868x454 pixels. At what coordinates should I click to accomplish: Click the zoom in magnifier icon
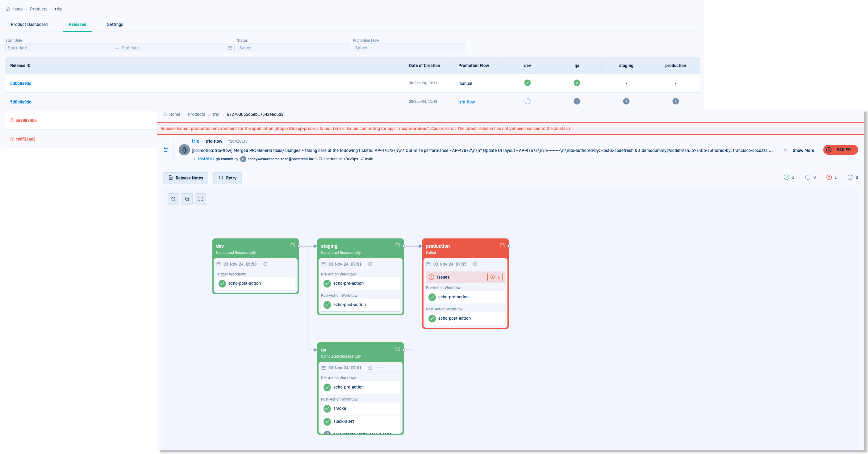click(x=187, y=199)
